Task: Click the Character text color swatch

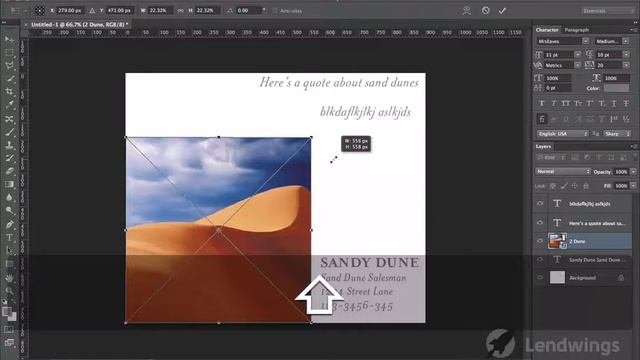Action: pyautogui.click(x=616, y=88)
